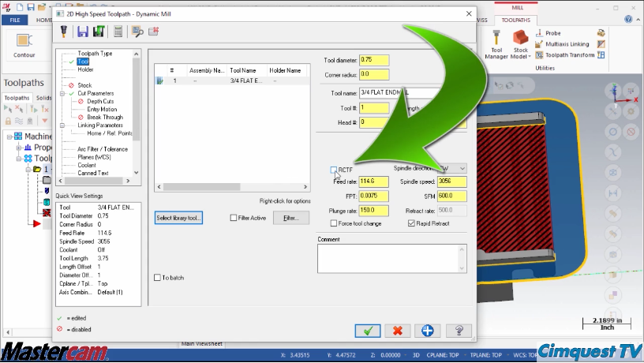Click the tool row icon in tool table
Viewport: 644px width, 363px height.
[159, 80]
